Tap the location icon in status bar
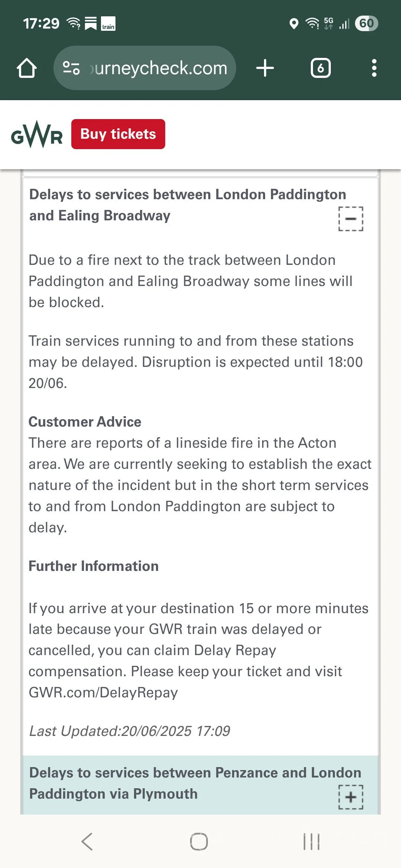 (x=294, y=24)
